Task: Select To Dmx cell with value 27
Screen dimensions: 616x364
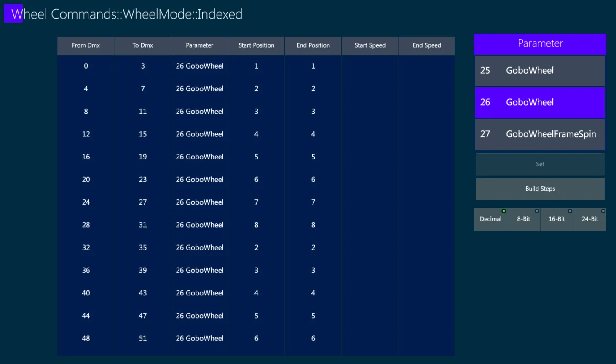Action: 143,202
